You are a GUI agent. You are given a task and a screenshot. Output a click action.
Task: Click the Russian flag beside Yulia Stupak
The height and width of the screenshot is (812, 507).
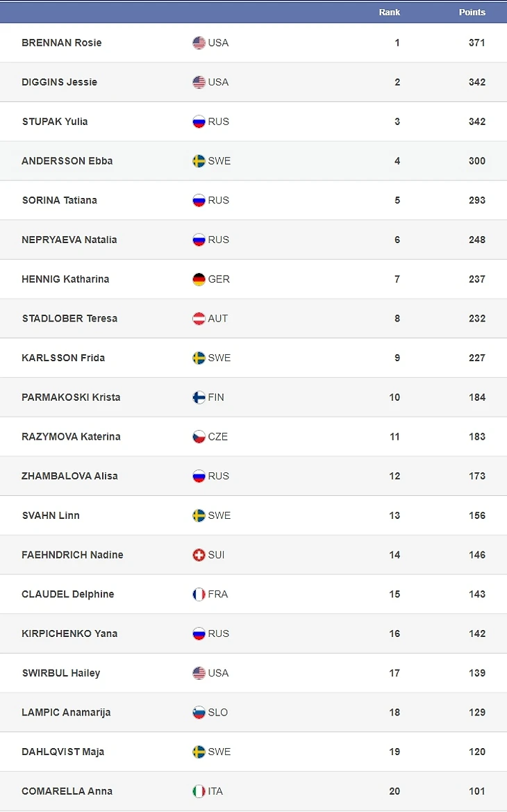click(x=199, y=122)
